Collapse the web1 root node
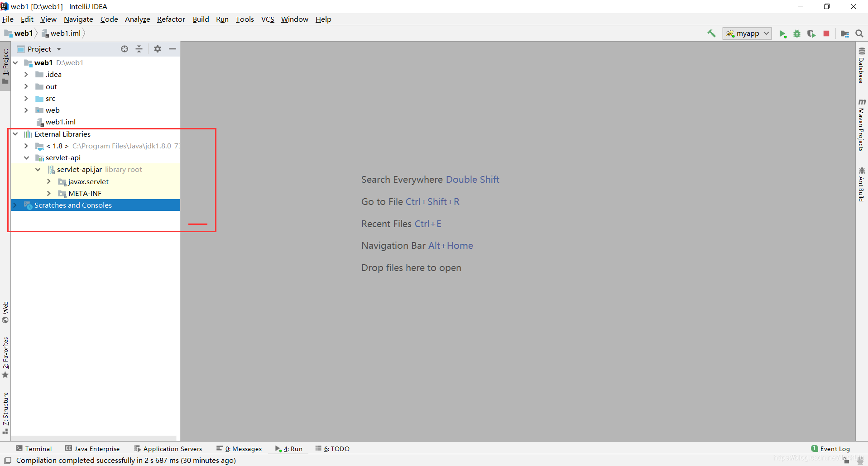 tap(15, 62)
